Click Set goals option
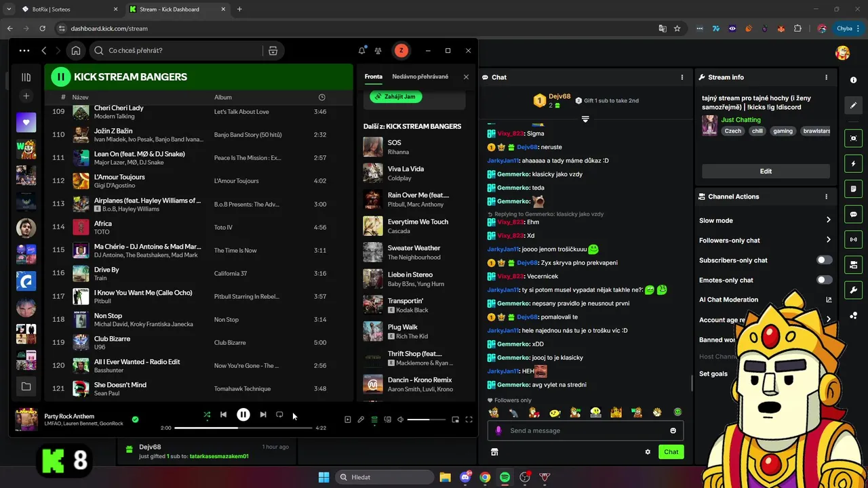868x488 pixels. 713,373
